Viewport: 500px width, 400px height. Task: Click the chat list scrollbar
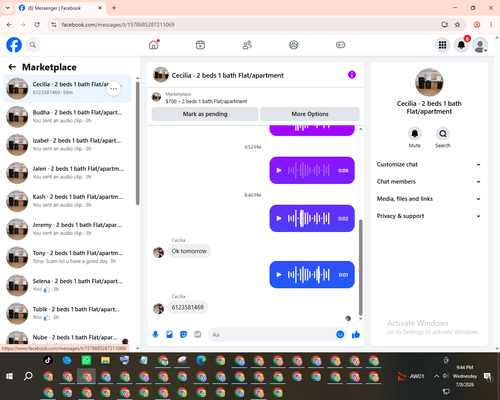point(138,143)
